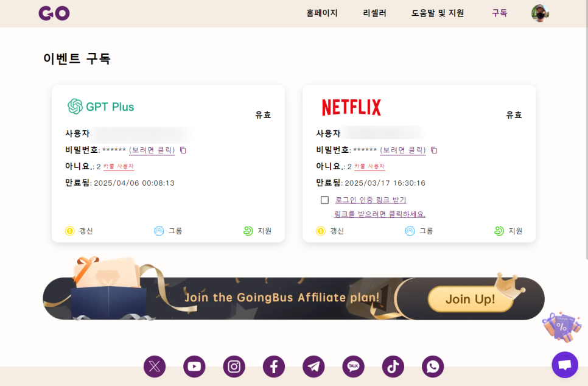Click the 갱신 coin icon in Netflix card
The width and height of the screenshot is (588, 386).
click(x=321, y=231)
